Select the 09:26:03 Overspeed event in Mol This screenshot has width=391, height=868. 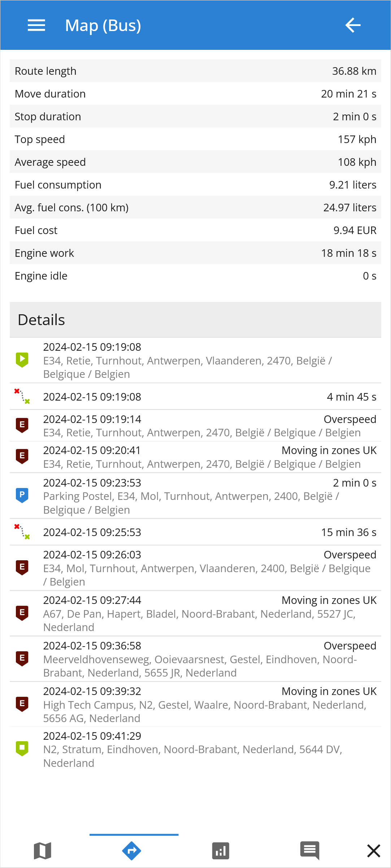(x=195, y=568)
